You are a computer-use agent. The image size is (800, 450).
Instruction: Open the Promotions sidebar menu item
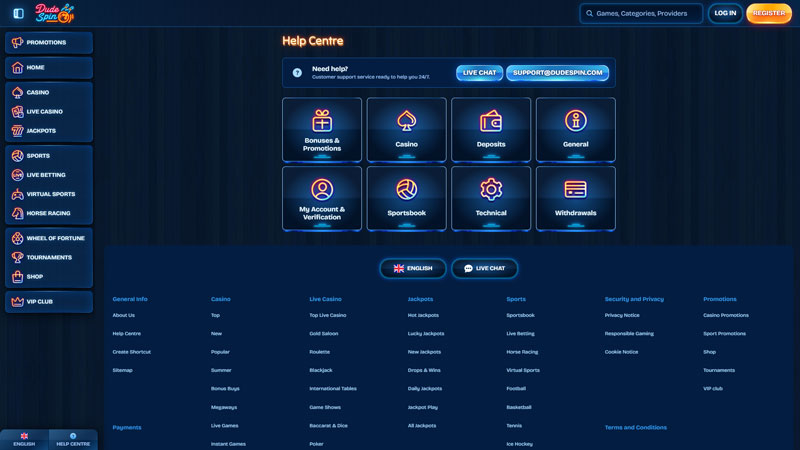[49, 42]
